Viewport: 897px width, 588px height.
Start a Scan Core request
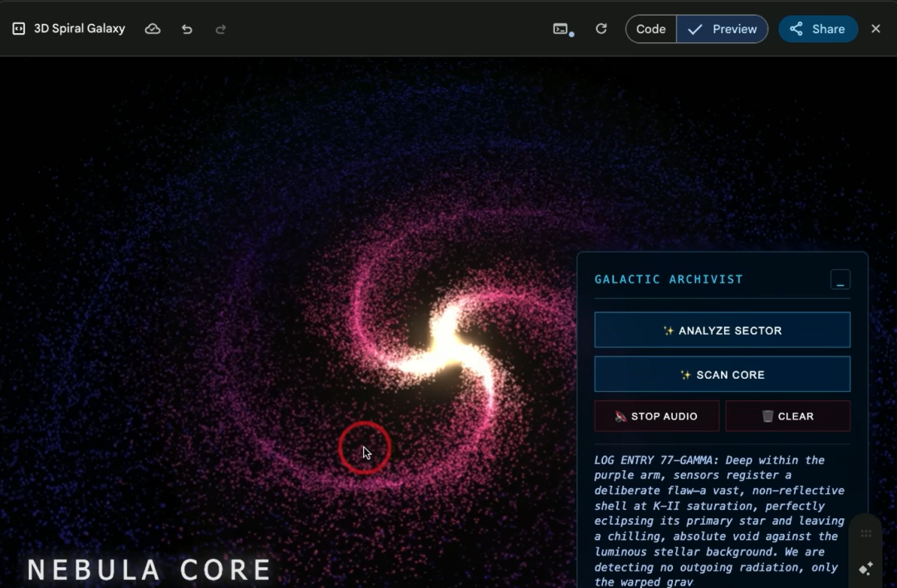pyautogui.click(x=722, y=375)
